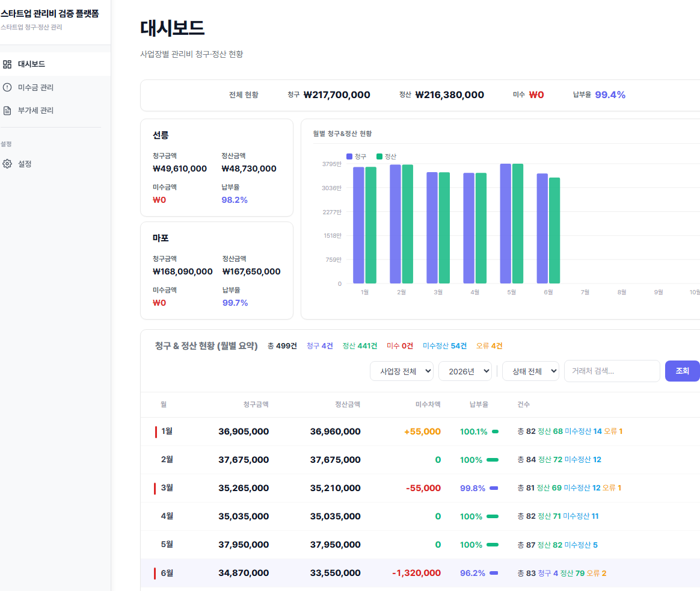Click the 부가세 관리 document icon
700x591 pixels.
pos(7,110)
